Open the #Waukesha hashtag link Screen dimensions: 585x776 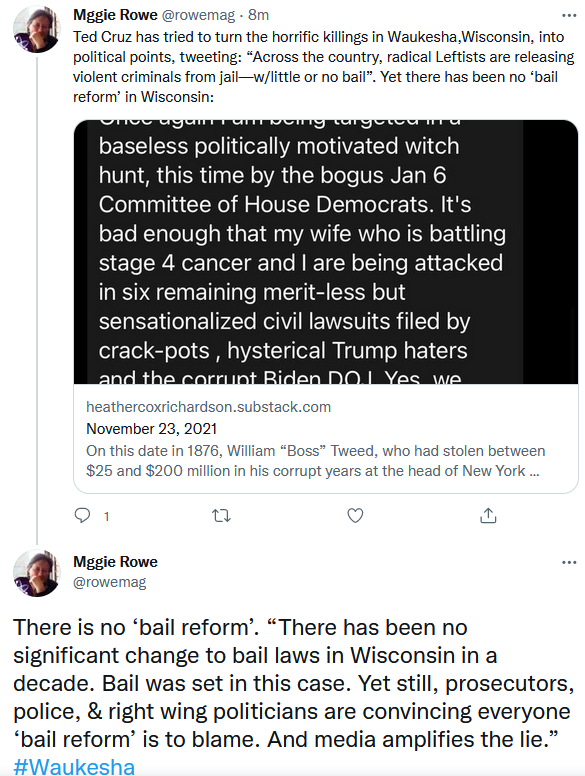[74, 766]
